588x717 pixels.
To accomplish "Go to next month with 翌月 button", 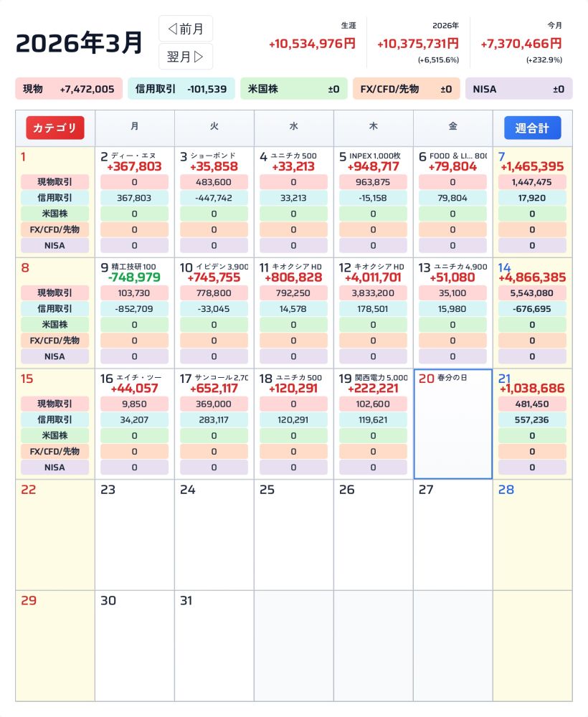I will 186,57.
